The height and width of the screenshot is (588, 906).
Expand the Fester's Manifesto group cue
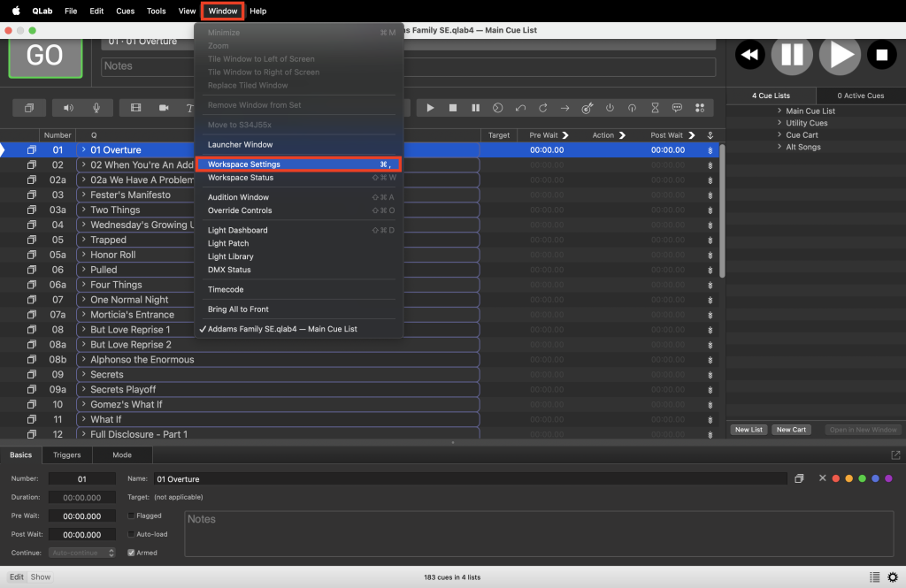(84, 195)
